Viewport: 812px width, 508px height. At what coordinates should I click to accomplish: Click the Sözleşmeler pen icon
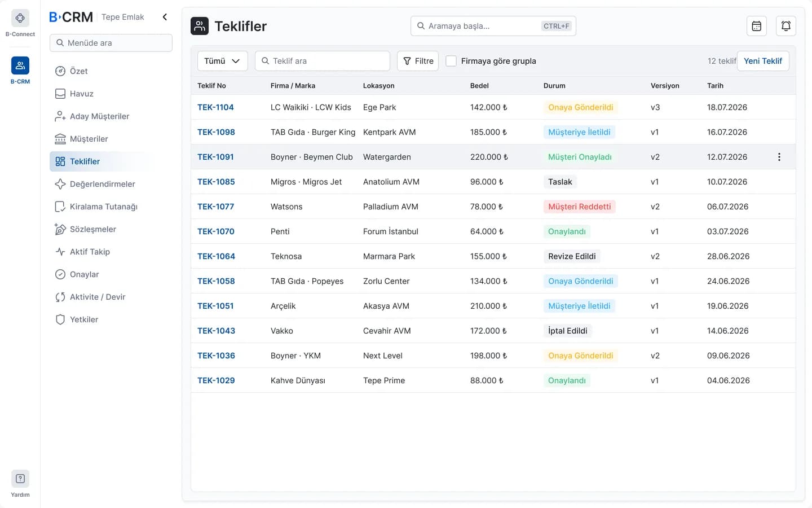[60, 229]
